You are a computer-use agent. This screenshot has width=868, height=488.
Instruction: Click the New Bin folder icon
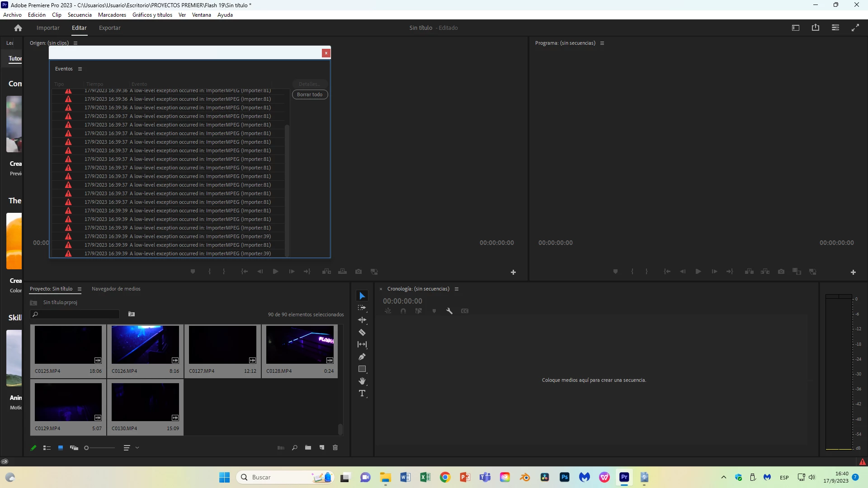tap(308, 448)
